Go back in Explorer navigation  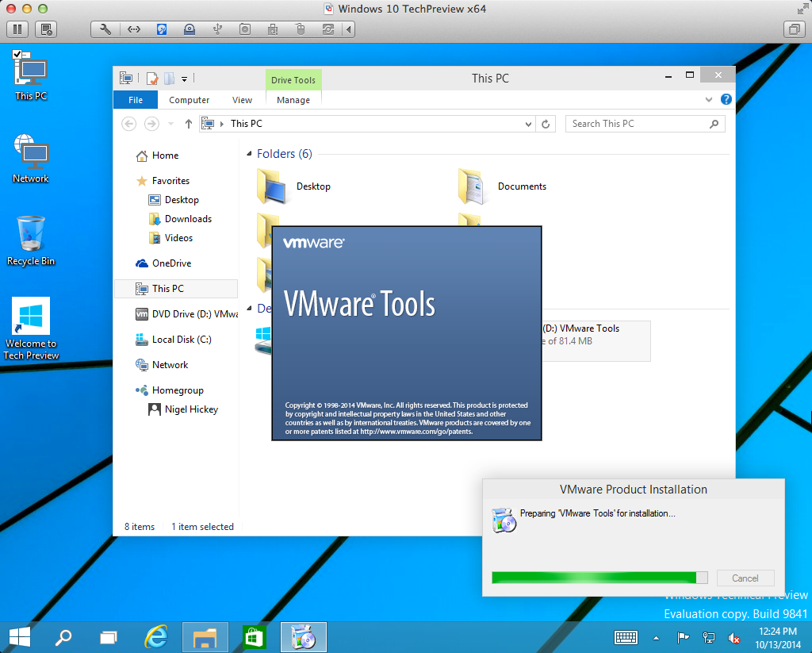coord(129,124)
